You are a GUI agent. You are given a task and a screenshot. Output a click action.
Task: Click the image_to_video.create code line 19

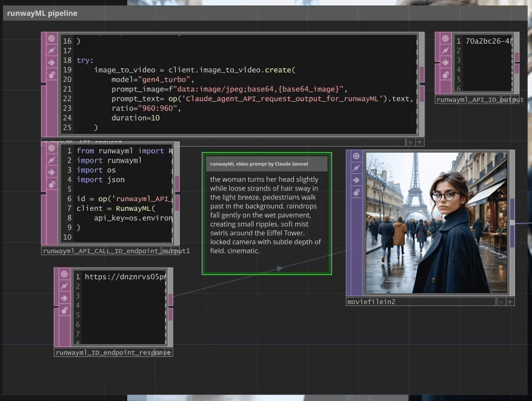[x=195, y=70]
